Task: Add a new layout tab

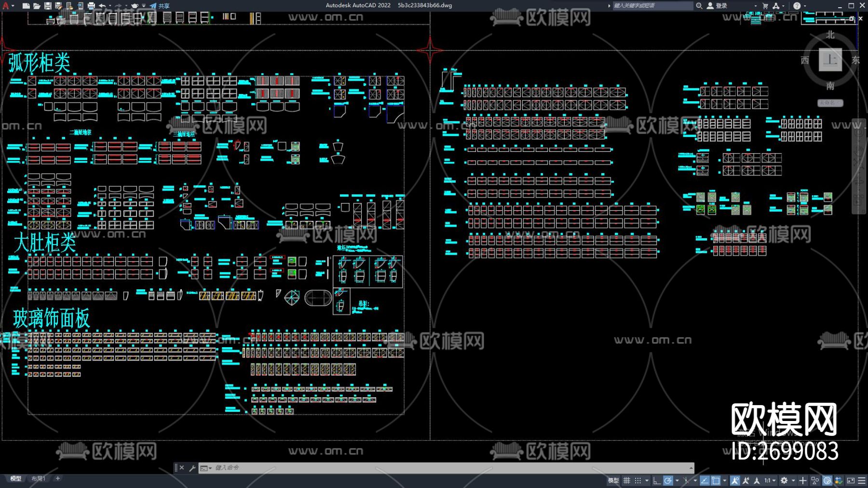Action: [58, 479]
